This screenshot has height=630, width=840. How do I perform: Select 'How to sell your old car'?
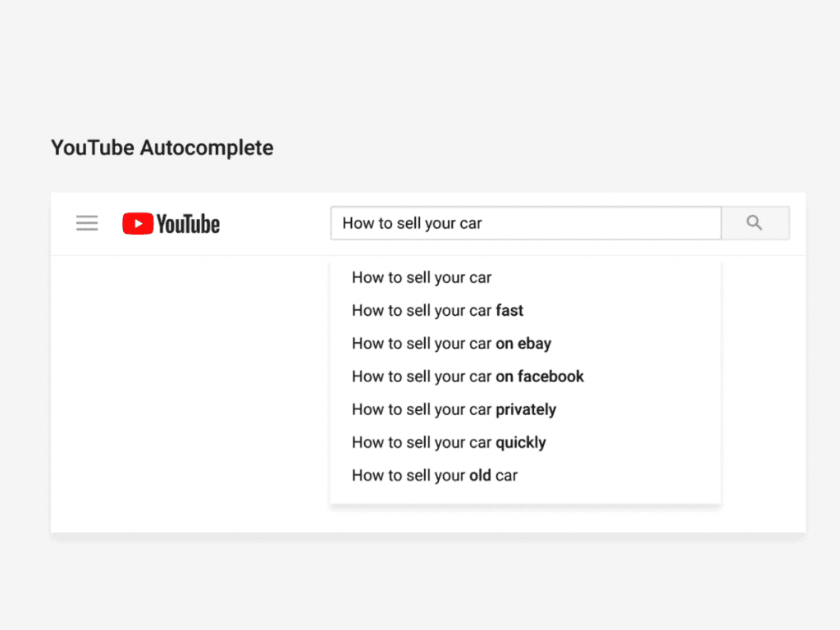click(x=434, y=474)
